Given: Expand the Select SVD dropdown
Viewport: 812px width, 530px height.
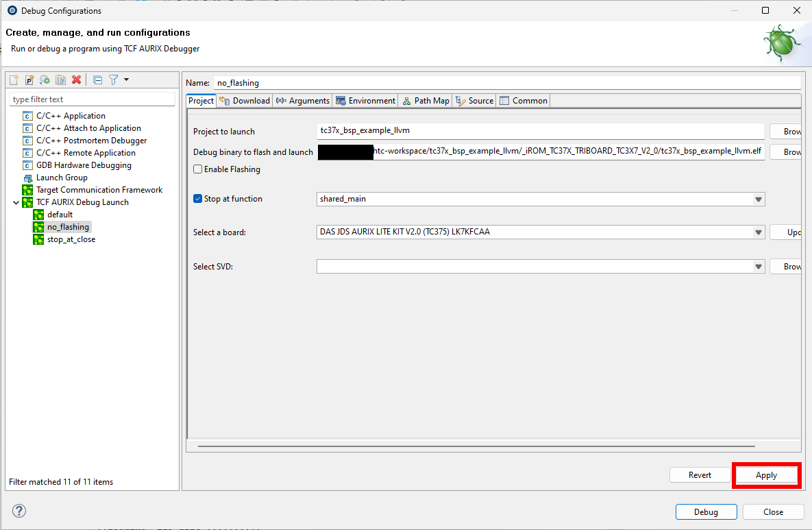Looking at the screenshot, I should coord(758,267).
